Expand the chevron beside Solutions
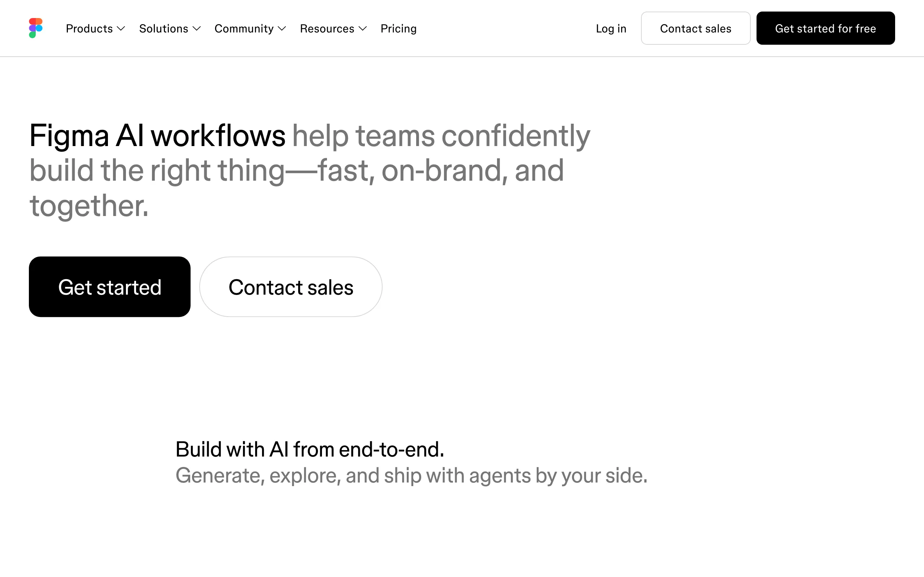The width and height of the screenshot is (924, 577). click(x=197, y=28)
